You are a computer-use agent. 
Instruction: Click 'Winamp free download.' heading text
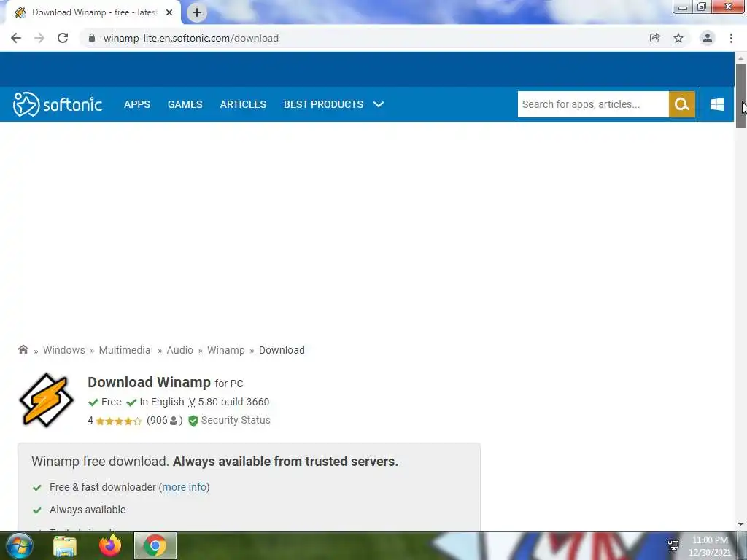tap(100, 461)
